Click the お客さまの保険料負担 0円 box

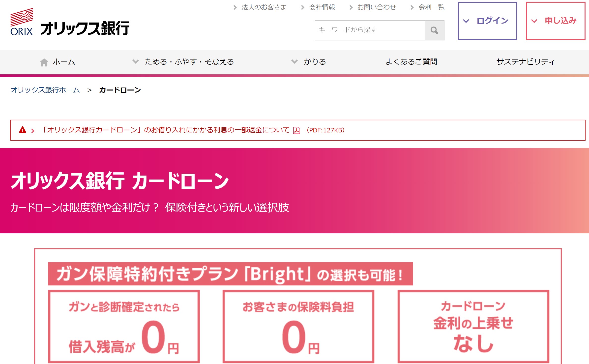pos(298,327)
